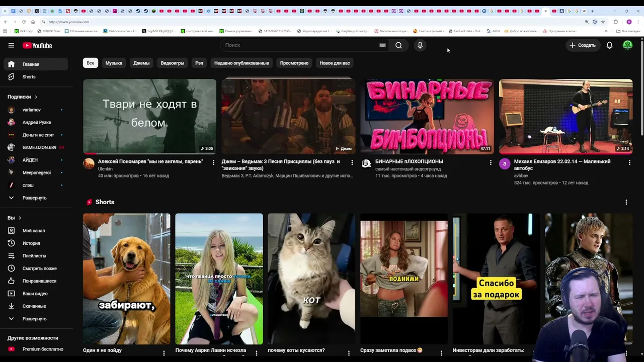Click the YouTube logo

[x=37, y=45]
